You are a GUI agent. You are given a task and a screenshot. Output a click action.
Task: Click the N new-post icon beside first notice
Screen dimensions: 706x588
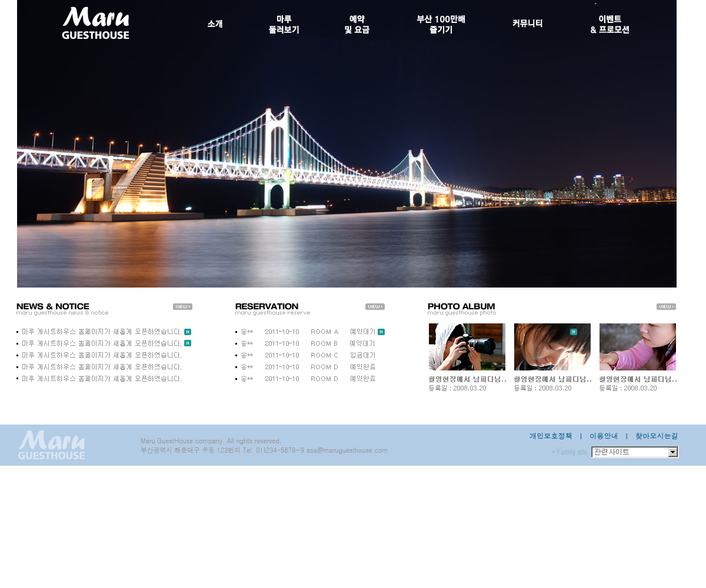[x=187, y=332]
